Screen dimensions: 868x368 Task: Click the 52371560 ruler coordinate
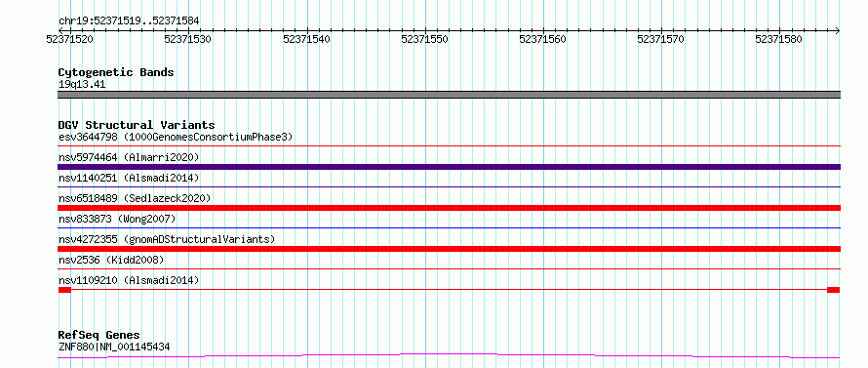coord(543,40)
